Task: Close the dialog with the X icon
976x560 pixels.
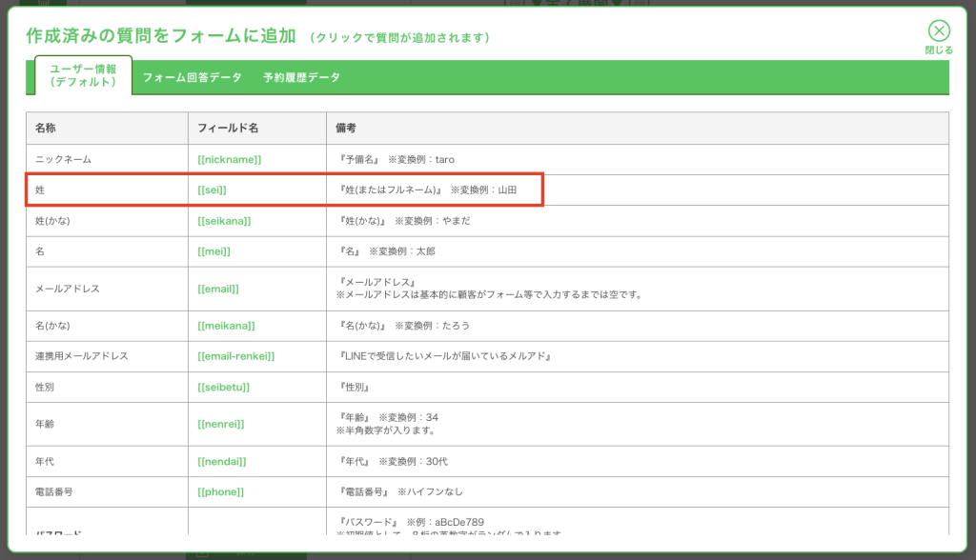Action: click(939, 32)
